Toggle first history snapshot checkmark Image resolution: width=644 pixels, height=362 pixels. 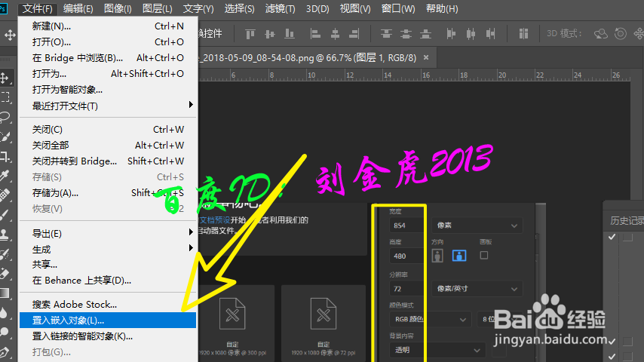pos(612,237)
